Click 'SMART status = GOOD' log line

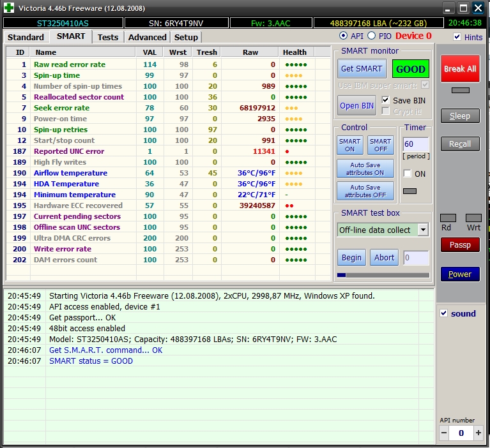tap(91, 361)
